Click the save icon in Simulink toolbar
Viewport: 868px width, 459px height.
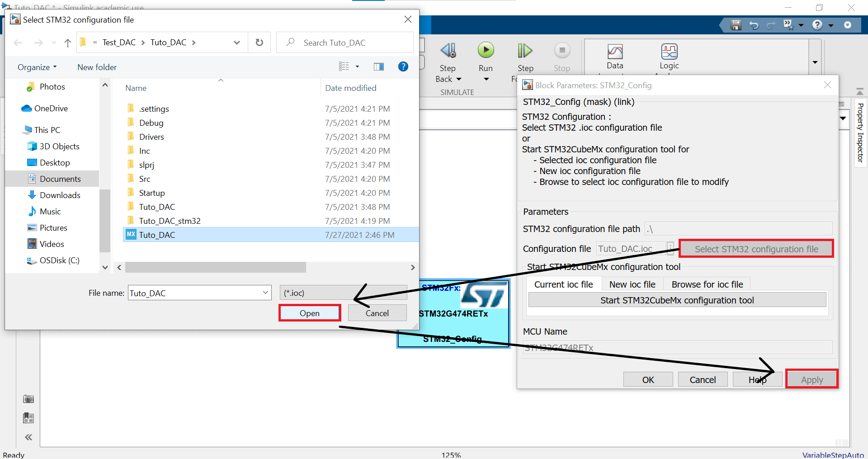736,25
